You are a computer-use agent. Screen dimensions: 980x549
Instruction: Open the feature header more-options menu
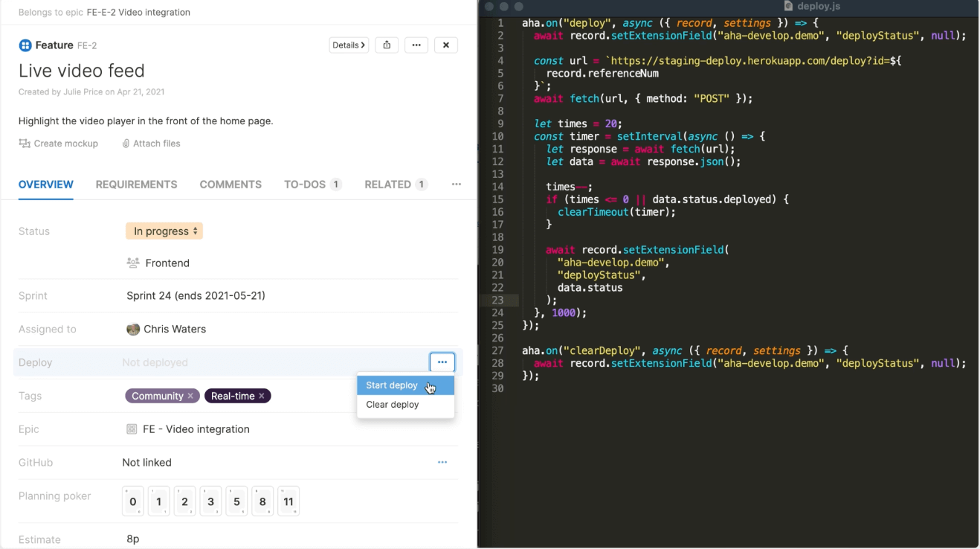[416, 45]
